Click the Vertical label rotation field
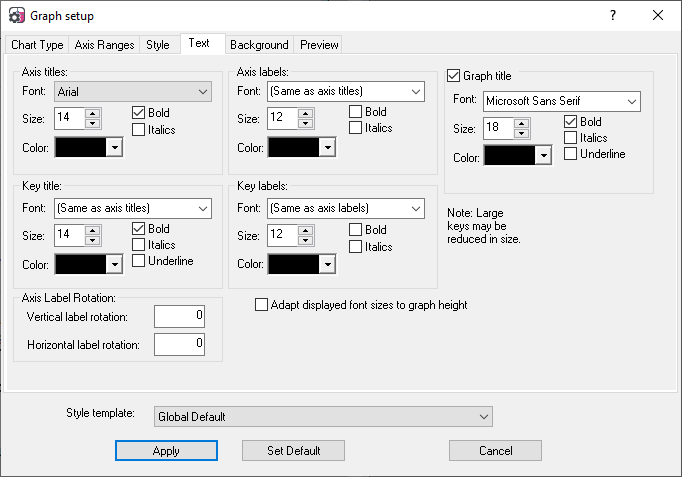Image resolution: width=682 pixels, height=477 pixels. point(179,316)
